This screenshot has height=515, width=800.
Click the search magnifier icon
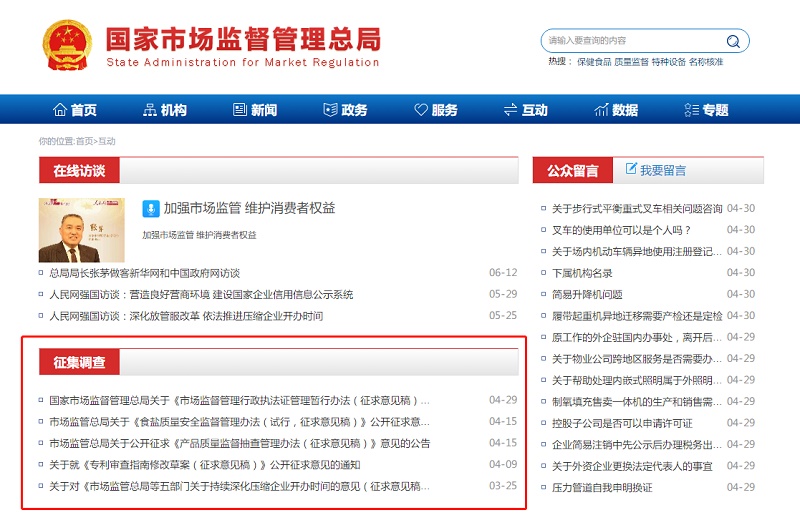(733, 41)
